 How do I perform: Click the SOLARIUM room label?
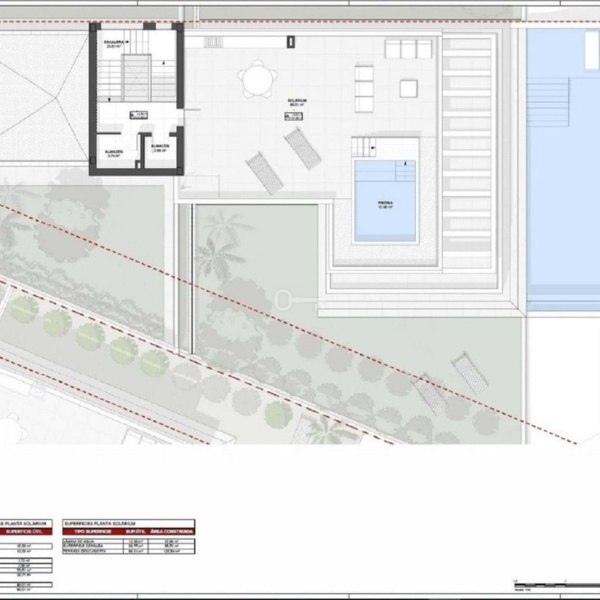pos(298,102)
